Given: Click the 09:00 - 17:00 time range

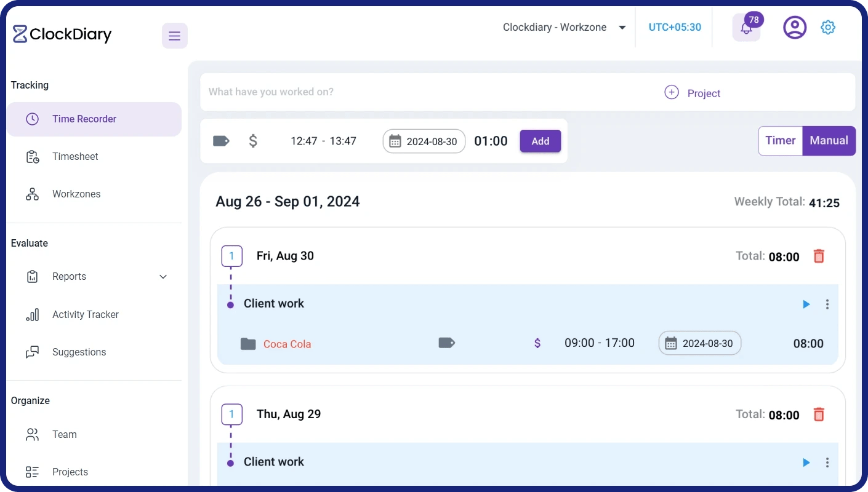Looking at the screenshot, I should click(600, 343).
